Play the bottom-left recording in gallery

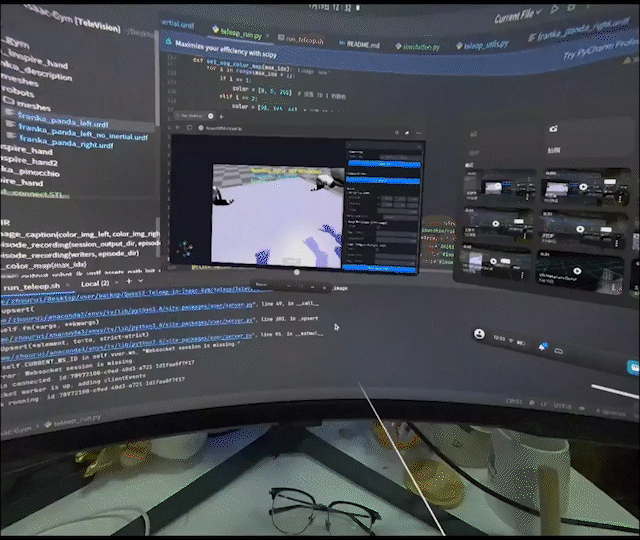point(493,261)
